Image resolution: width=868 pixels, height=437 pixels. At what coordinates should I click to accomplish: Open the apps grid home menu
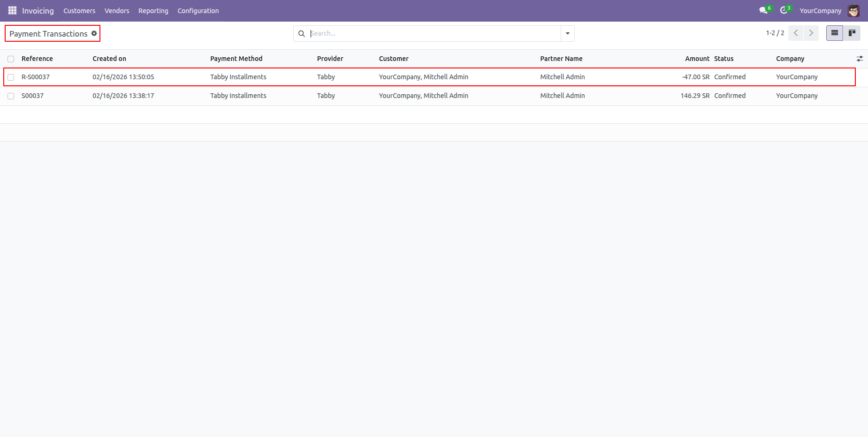tap(12, 10)
